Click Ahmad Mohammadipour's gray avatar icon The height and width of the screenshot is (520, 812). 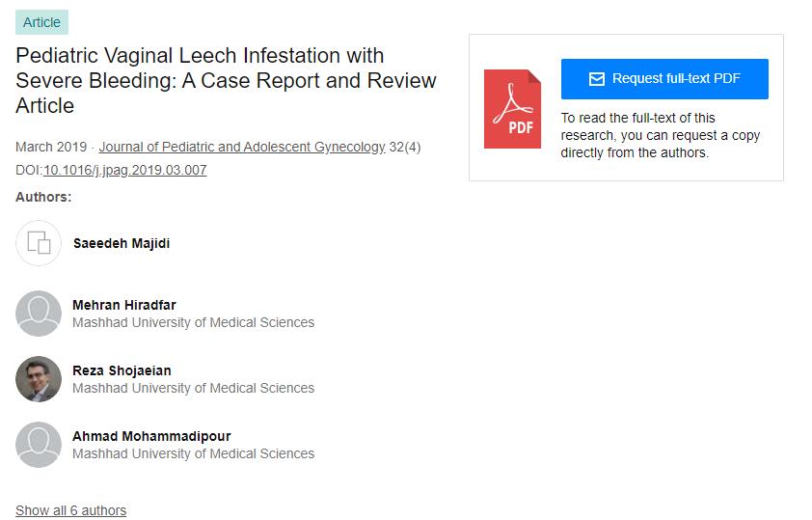39,445
